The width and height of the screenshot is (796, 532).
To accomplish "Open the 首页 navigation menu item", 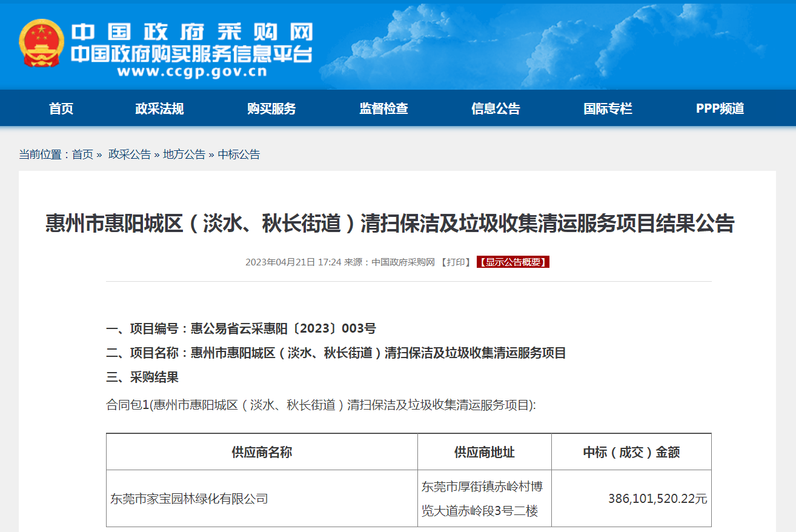I will pyautogui.click(x=61, y=109).
